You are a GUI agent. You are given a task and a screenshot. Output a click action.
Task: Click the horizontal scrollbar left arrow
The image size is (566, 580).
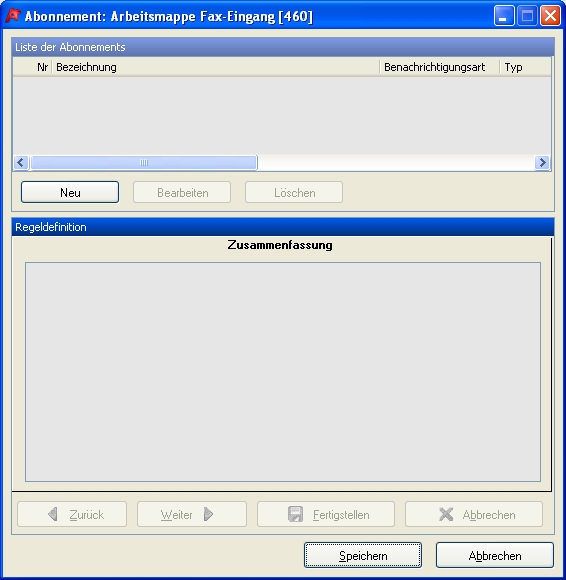[x=21, y=162]
